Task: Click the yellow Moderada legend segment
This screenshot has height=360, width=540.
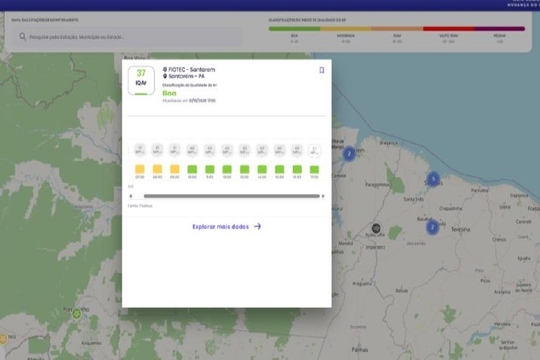Action: pos(346,29)
